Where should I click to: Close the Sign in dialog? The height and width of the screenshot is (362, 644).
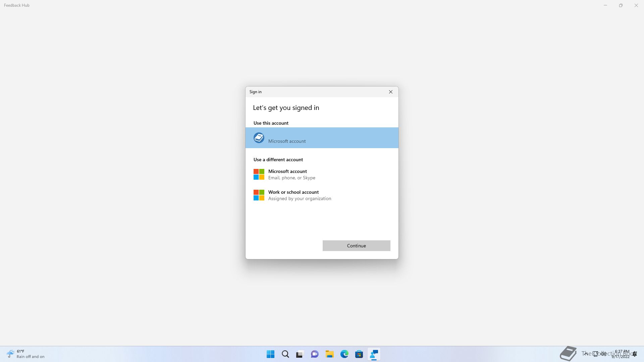tap(390, 92)
